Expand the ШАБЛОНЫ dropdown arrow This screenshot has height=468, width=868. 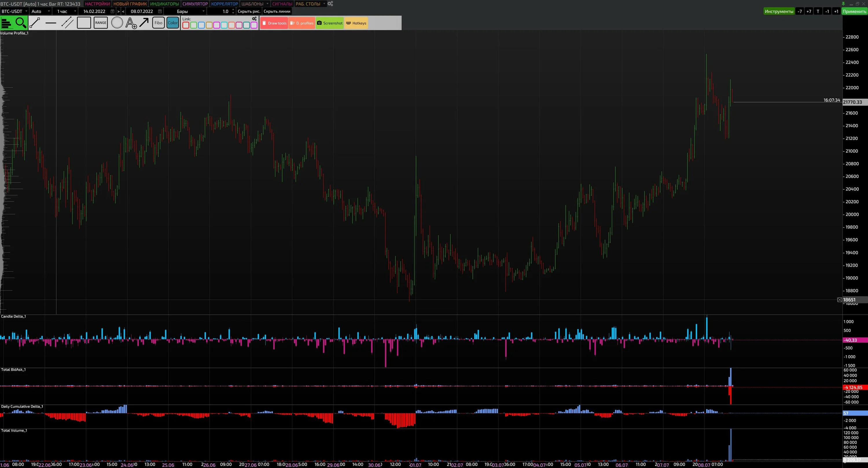point(268,4)
